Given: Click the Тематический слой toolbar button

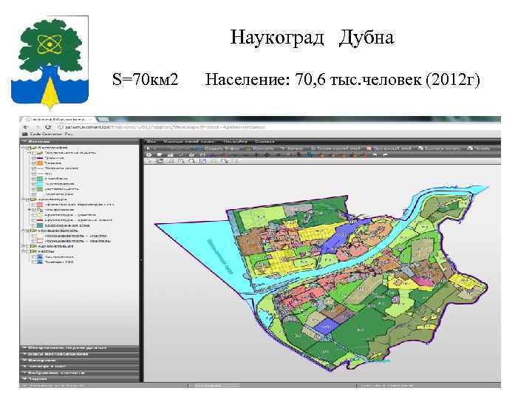Looking at the screenshot, I should [x=335, y=149].
